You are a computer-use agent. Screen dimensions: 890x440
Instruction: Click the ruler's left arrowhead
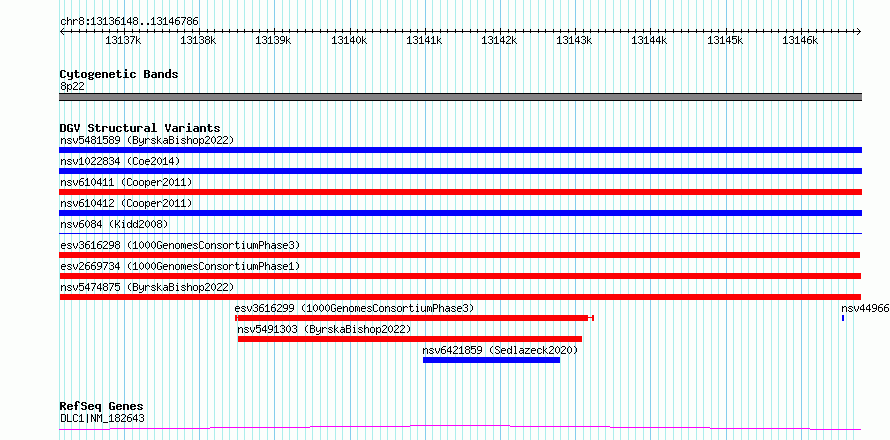click(x=62, y=31)
